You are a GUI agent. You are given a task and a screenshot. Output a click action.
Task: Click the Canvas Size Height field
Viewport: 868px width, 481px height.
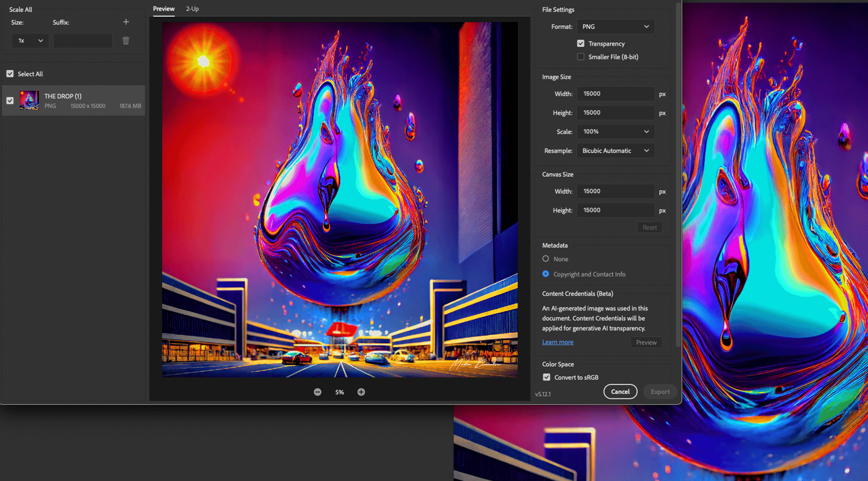tap(616, 210)
